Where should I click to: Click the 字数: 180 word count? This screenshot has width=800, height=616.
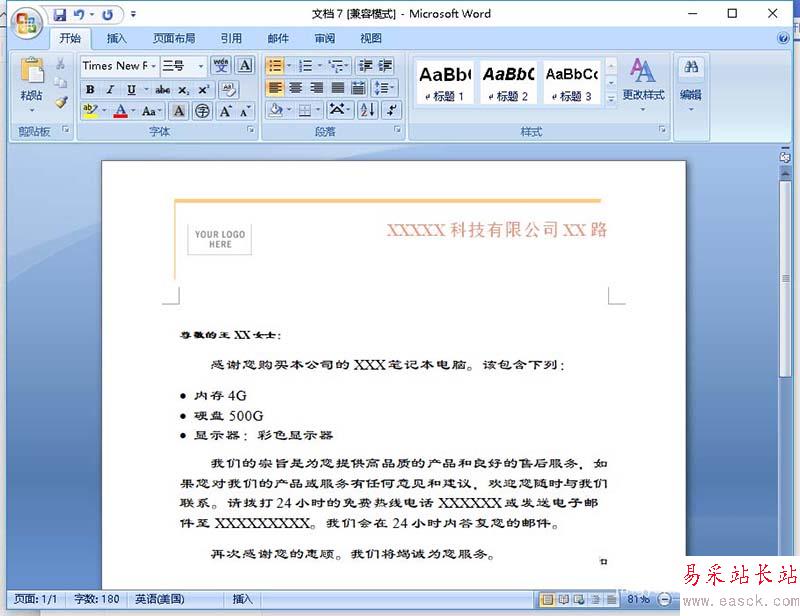point(96,599)
